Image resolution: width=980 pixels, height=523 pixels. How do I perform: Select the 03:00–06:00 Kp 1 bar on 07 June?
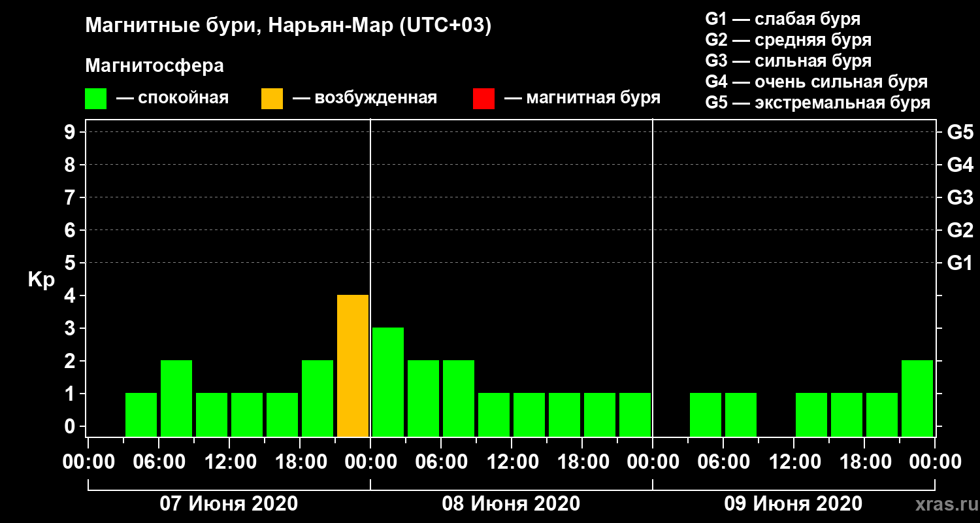pos(141,415)
